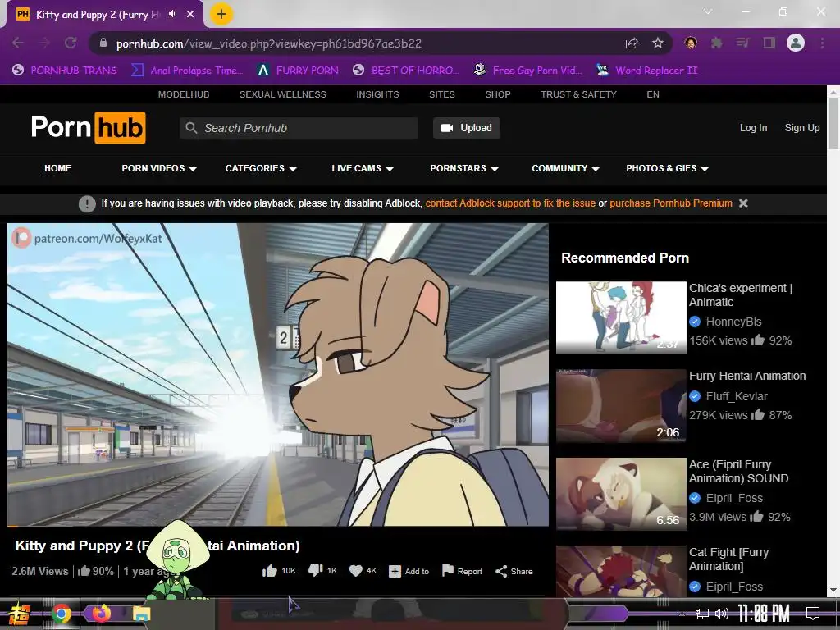Screen dimensions: 840x630
Task: Click the avatar extension icon in toolbar
Action: [691, 43]
